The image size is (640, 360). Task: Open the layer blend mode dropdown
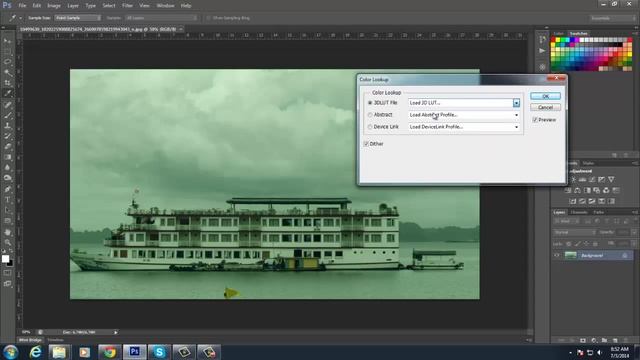(574, 232)
